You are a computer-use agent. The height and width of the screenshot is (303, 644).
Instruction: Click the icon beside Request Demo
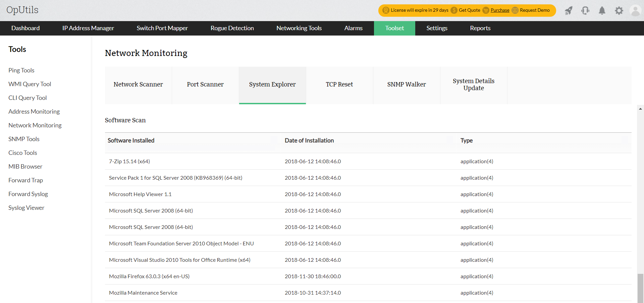(515, 10)
